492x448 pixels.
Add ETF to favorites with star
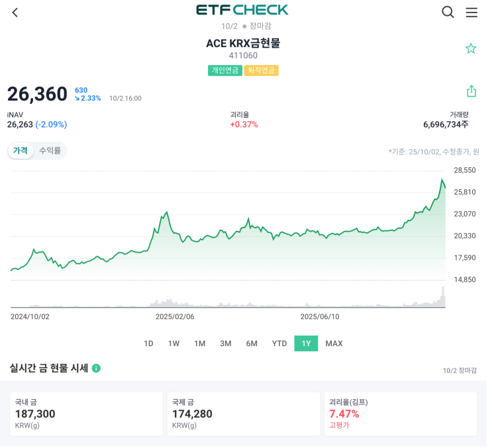471,48
